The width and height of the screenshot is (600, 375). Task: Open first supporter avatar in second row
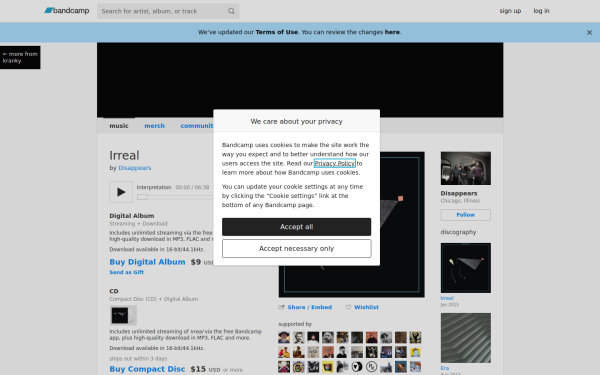[x=284, y=352]
